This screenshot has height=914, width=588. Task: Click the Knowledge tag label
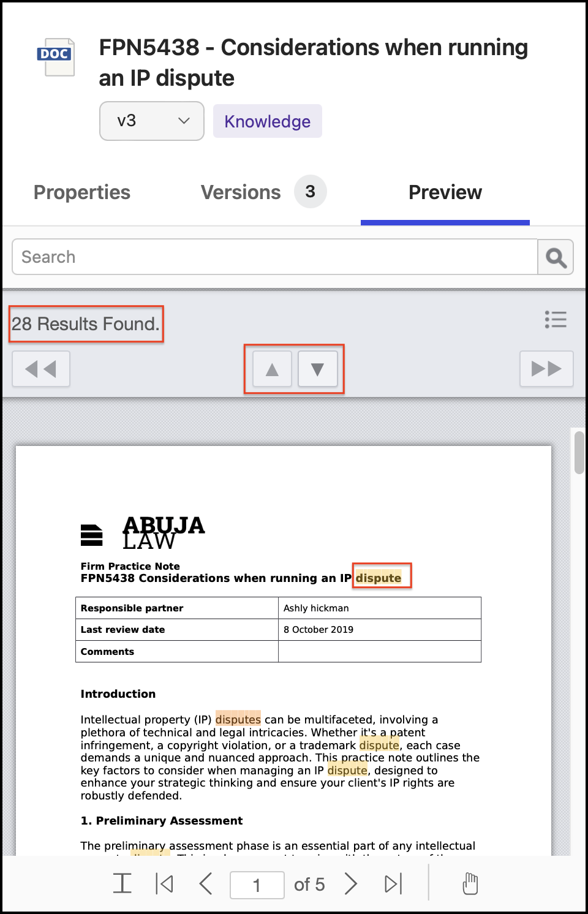267,121
